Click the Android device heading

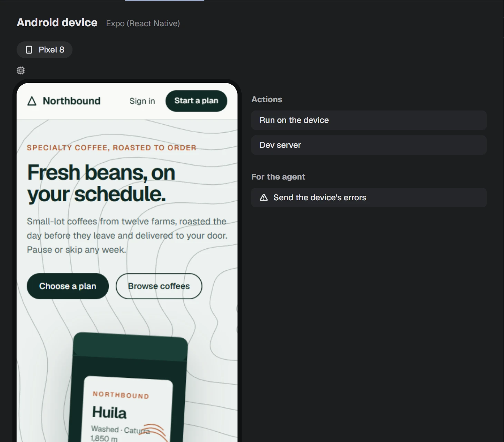57,23
